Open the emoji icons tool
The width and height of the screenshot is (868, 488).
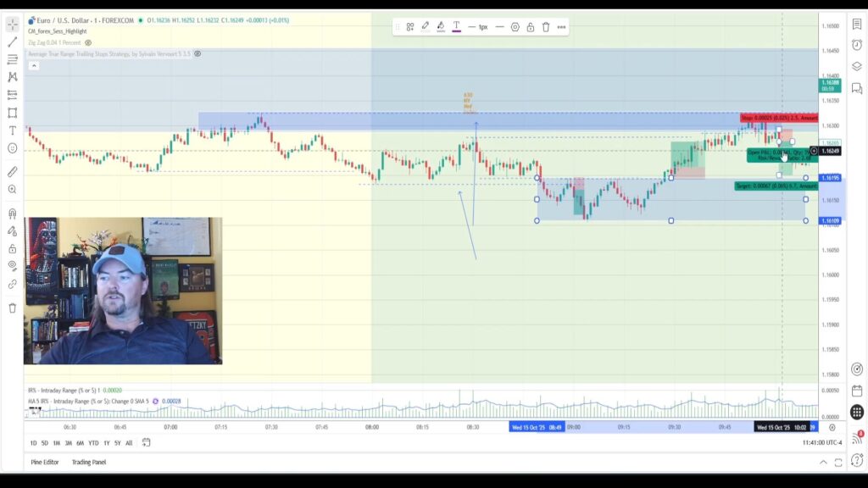(x=12, y=148)
